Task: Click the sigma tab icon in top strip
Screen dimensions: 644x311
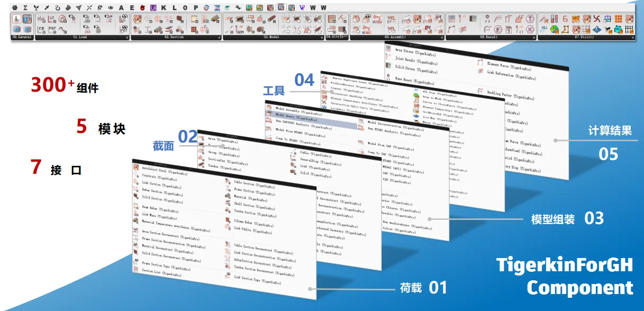Action: click(x=25, y=7)
